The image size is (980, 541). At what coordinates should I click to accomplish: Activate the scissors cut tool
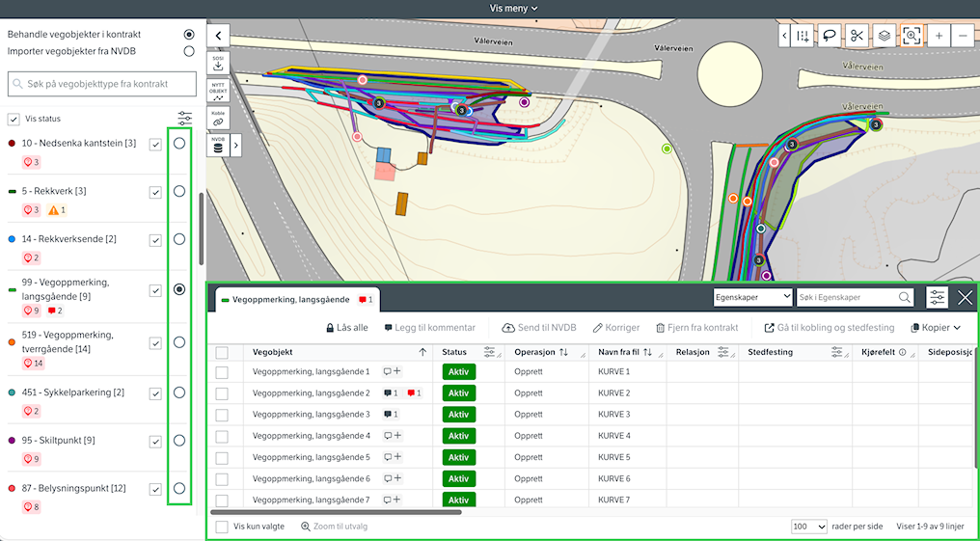click(857, 36)
